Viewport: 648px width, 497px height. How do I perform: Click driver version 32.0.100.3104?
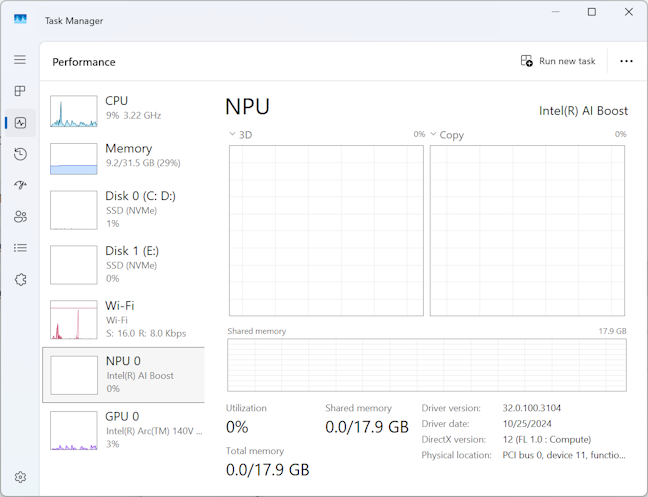coord(531,408)
